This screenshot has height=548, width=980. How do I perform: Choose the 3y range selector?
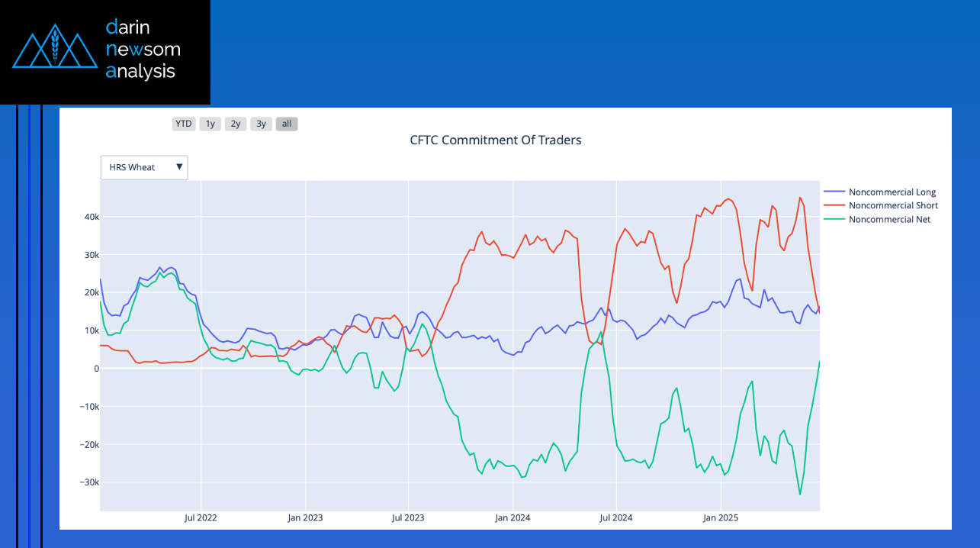(261, 124)
